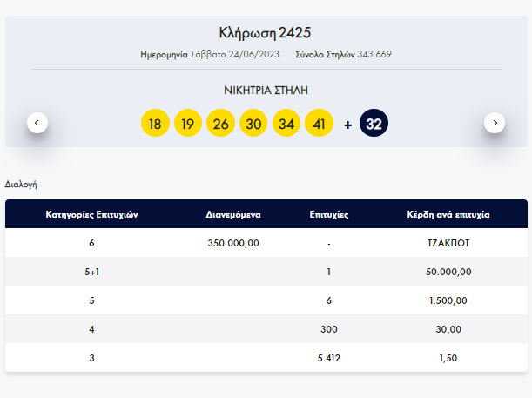Click the Ημερομηνία label
The width and height of the screenshot is (532, 398).
(164, 54)
